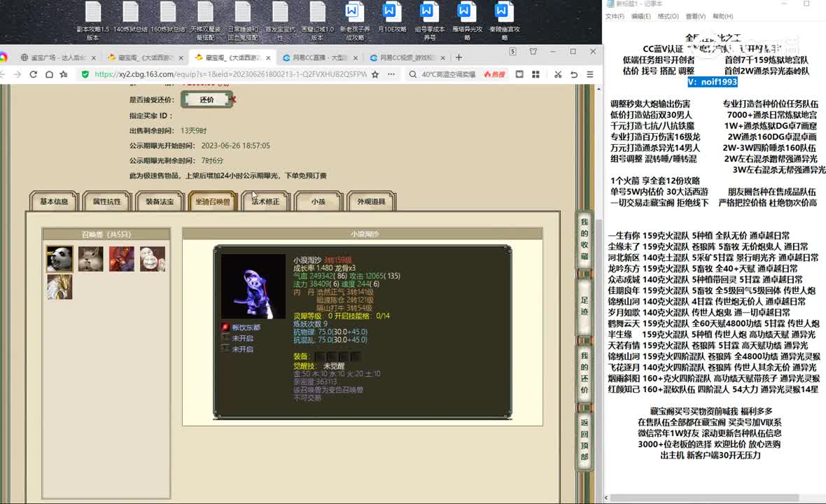The width and height of the screenshot is (826, 504).
Task: Open the 外观道具 tab
Action: (372, 201)
